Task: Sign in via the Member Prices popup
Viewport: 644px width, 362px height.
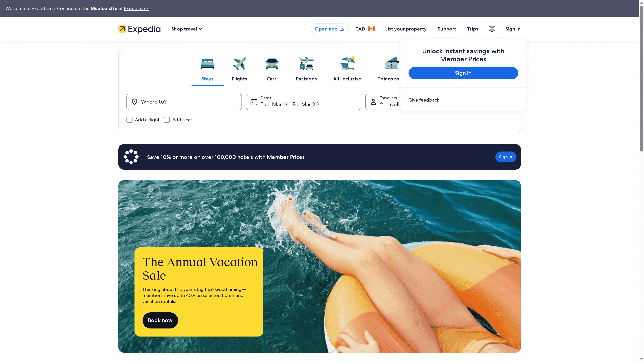Action: coord(463,73)
